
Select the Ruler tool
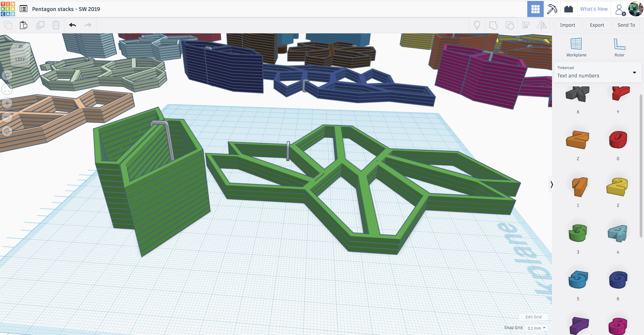tap(619, 47)
